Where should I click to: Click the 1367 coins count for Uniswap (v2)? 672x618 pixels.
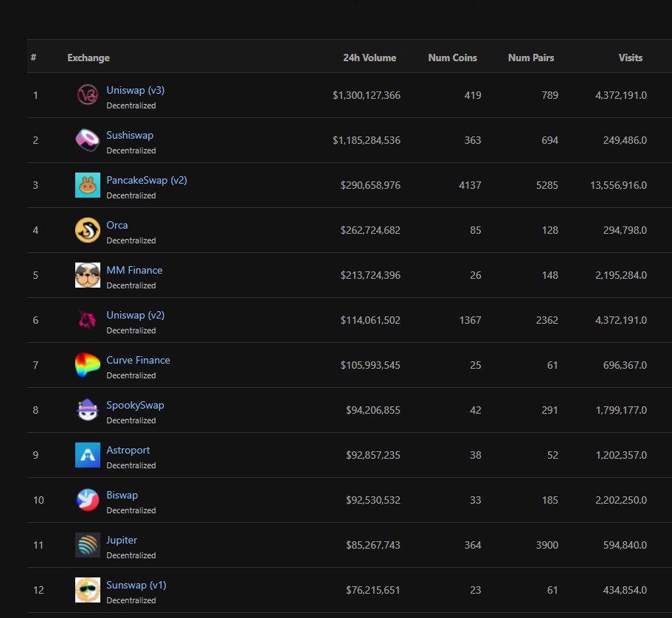[x=470, y=320]
